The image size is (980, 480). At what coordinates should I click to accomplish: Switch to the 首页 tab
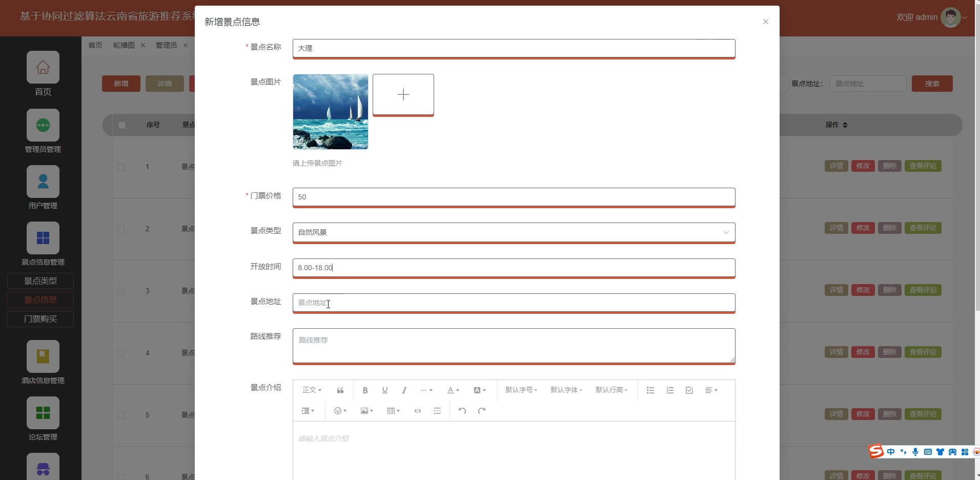pos(95,45)
